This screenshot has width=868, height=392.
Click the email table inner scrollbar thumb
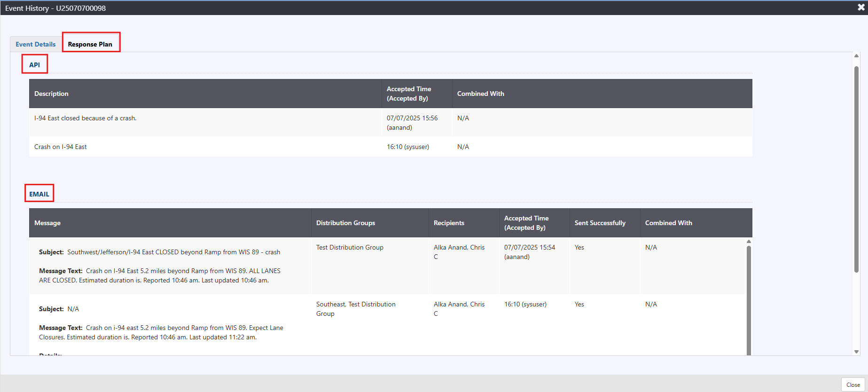tap(749, 301)
